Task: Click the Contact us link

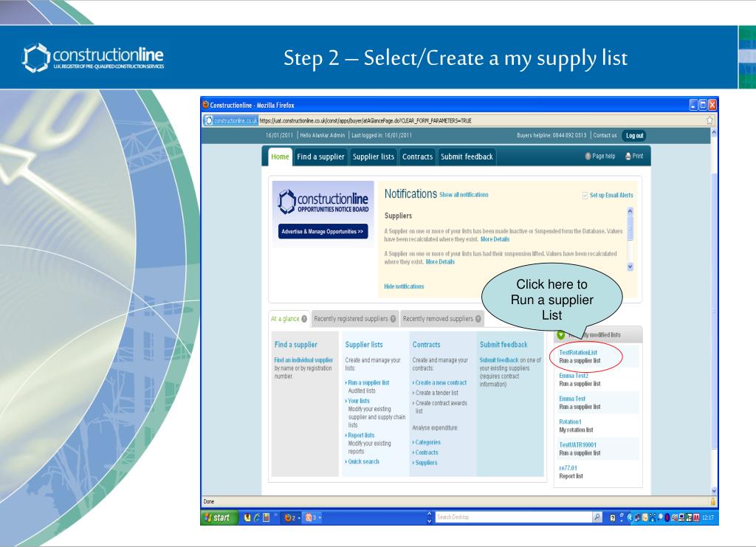Action: point(605,135)
